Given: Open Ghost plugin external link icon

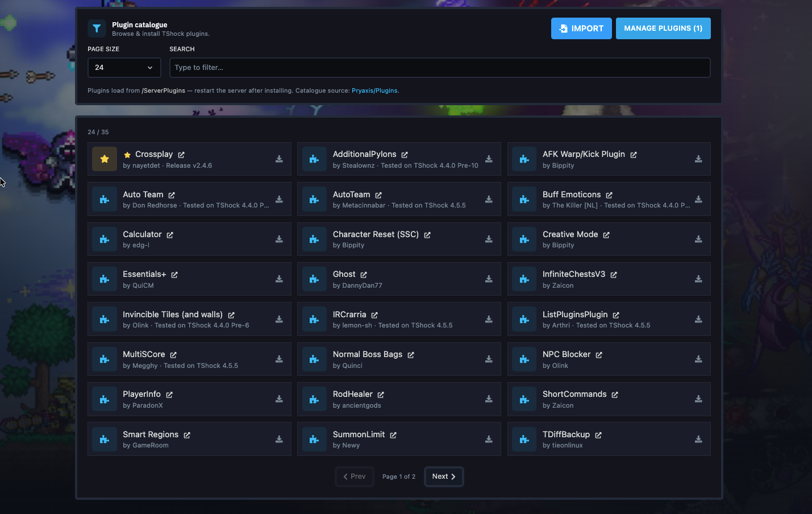Looking at the screenshot, I should [364, 275].
